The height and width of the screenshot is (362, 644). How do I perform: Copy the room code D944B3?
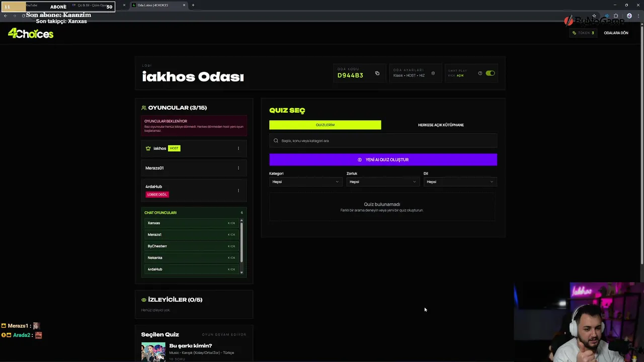tap(377, 73)
